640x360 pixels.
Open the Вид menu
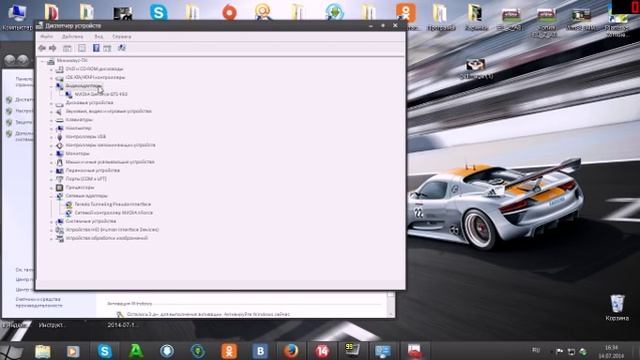coord(99,36)
